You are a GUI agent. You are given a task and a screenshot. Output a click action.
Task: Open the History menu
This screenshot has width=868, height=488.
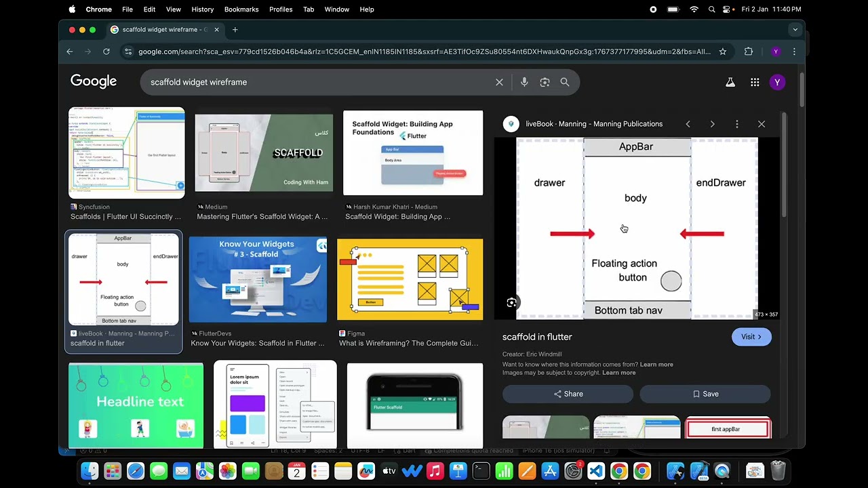pos(202,9)
